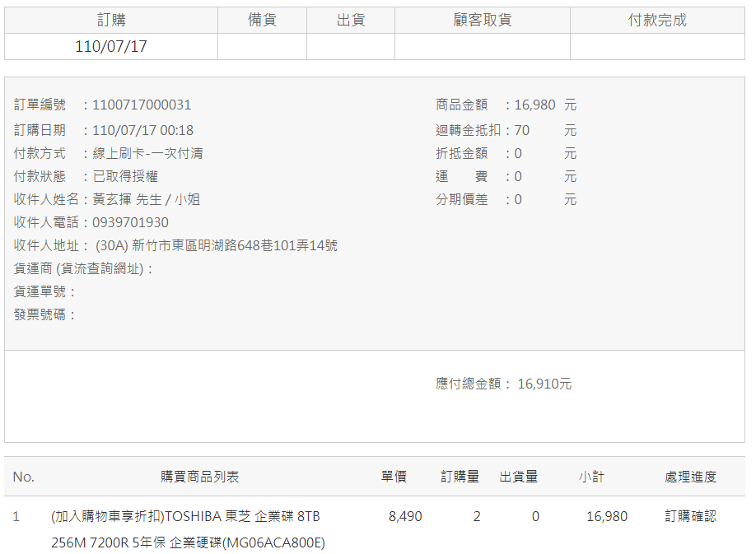Click the 商品金額 value 16,980

click(534, 105)
